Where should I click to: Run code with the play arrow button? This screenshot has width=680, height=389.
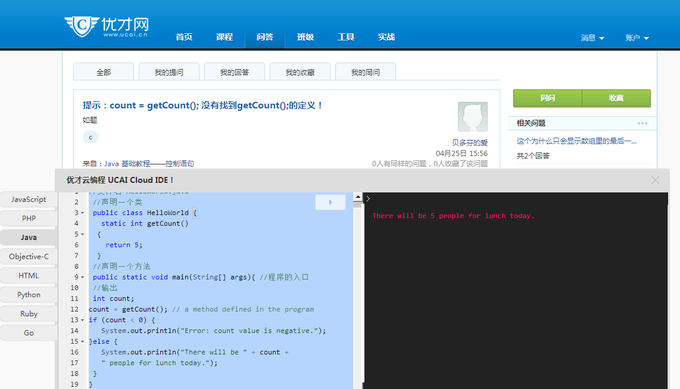click(330, 202)
